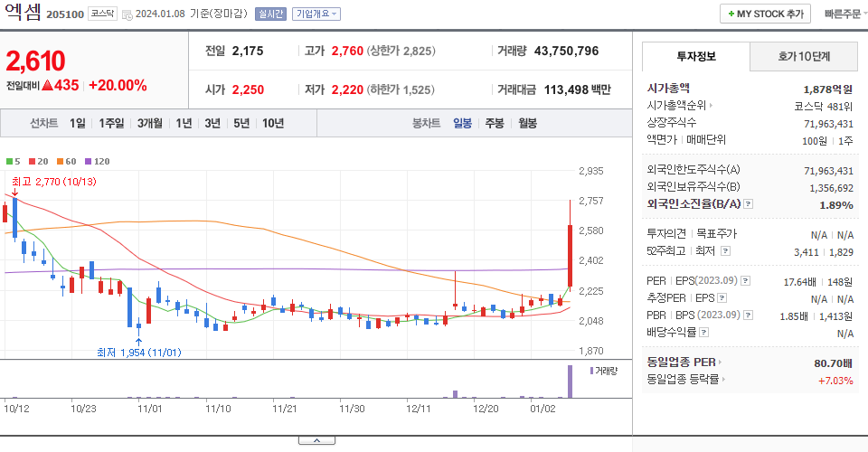Click orange 60-day moving average legend swatch
Viewport: 868px width, 452px height.
(60, 162)
